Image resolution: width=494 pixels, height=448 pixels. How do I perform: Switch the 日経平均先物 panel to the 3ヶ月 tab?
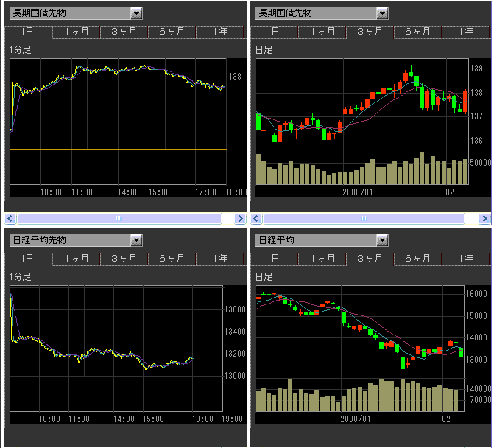(124, 259)
